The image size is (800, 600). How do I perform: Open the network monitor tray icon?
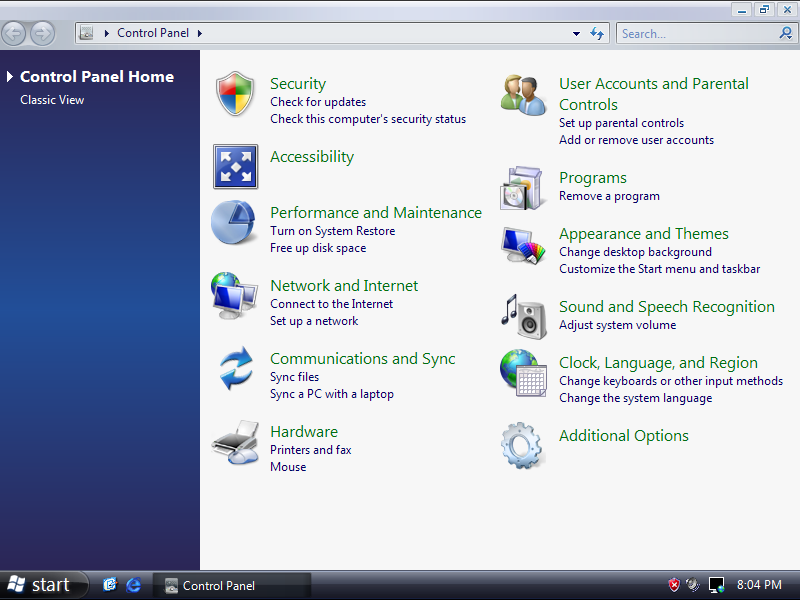pos(716,585)
